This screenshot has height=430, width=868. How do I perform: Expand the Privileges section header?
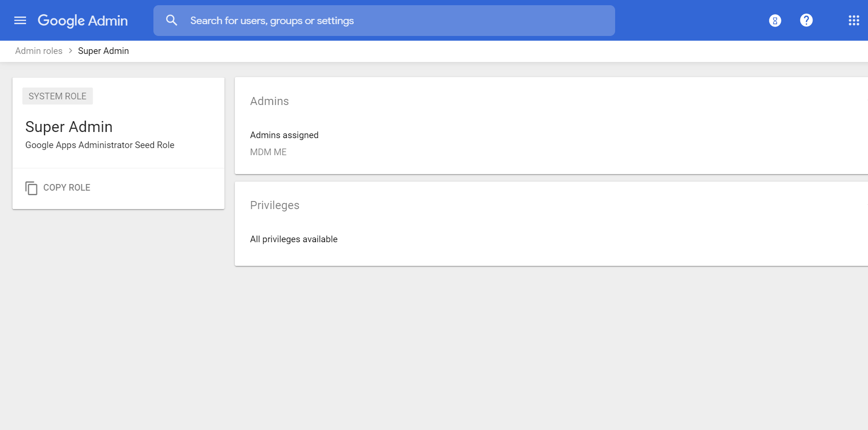275,205
